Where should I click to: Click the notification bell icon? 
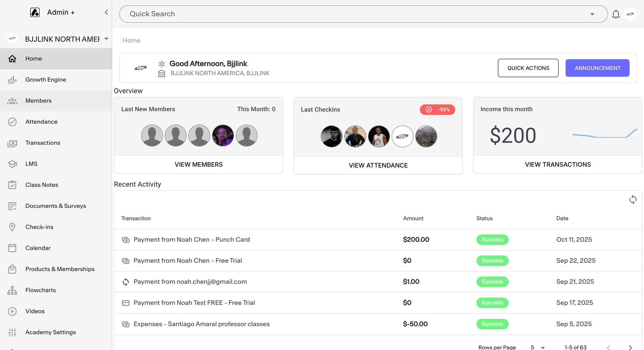pos(615,14)
